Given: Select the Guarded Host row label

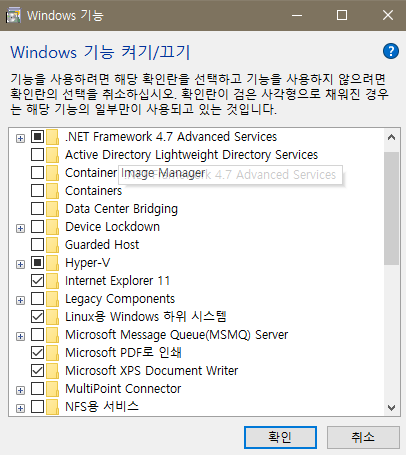Looking at the screenshot, I should 102,245.
